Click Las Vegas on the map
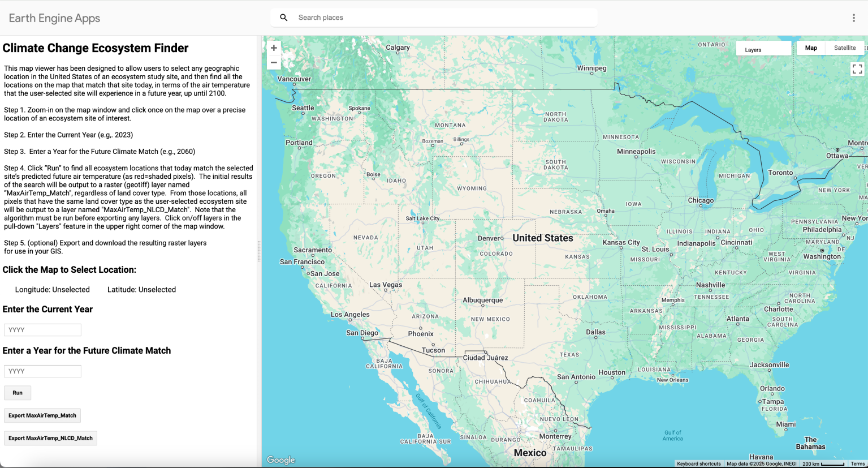This screenshot has width=868, height=468. [x=386, y=285]
